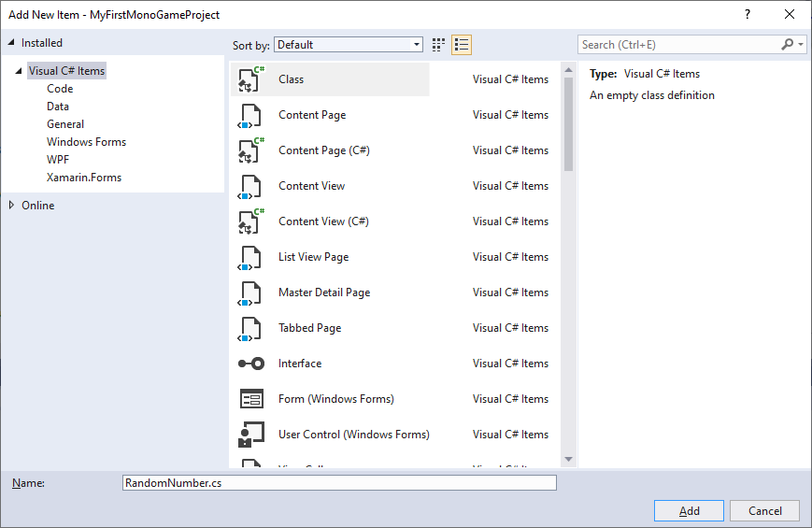Click the Add button
Viewport: 812px width, 528px height.
click(689, 511)
